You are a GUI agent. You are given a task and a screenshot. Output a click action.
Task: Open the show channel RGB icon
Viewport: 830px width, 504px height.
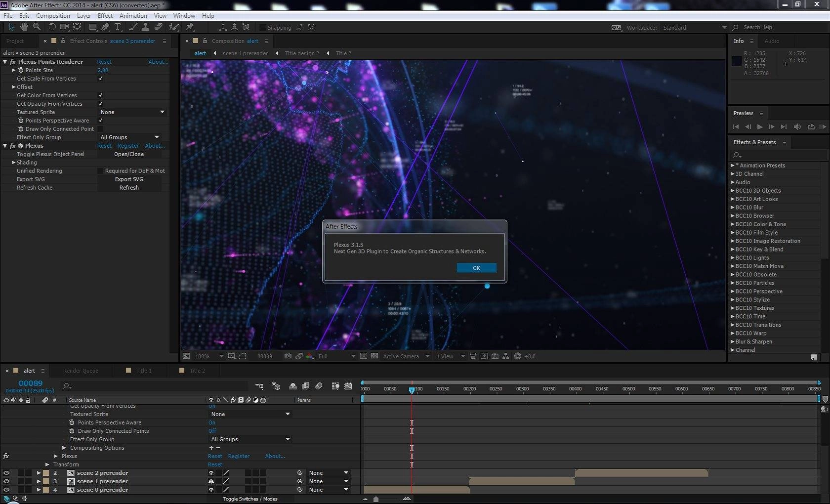point(309,356)
